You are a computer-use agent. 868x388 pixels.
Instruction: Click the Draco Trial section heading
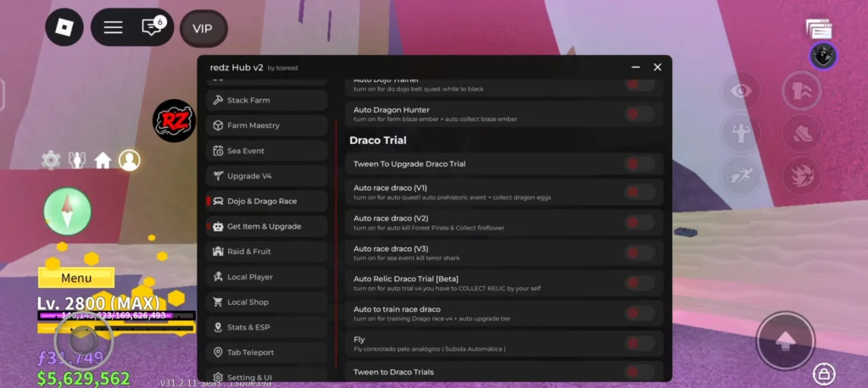pos(377,141)
